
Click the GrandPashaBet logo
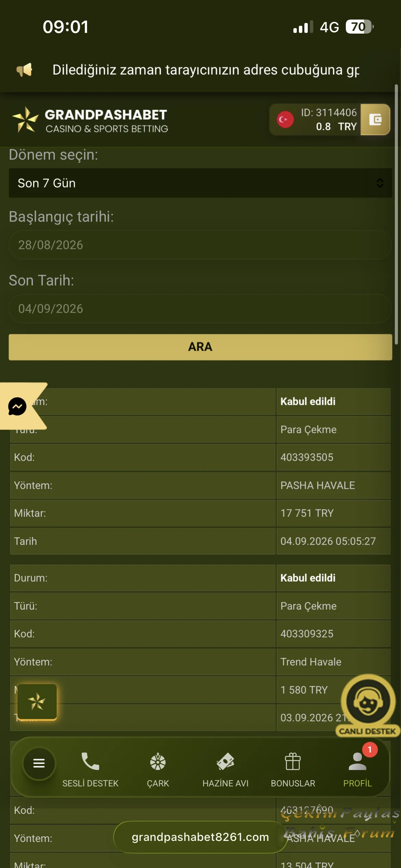(x=90, y=120)
